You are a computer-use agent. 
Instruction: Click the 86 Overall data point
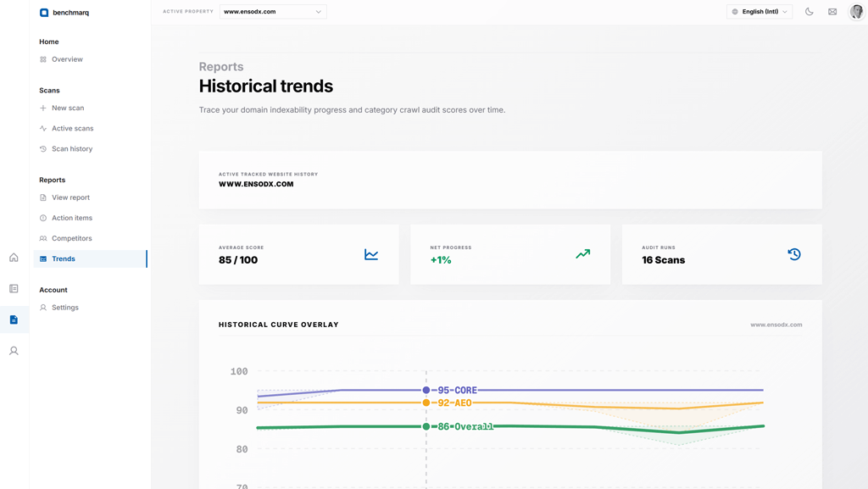(426, 426)
